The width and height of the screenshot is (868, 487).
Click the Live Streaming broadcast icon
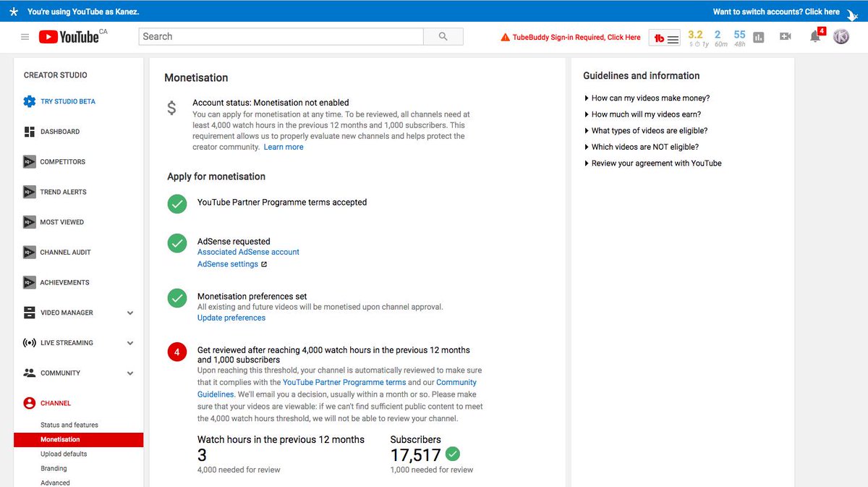(x=30, y=343)
